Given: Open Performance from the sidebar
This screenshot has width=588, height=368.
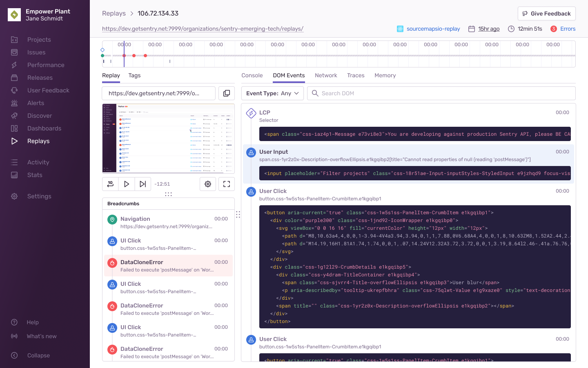Looking at the screenshot, I should 45,65.
